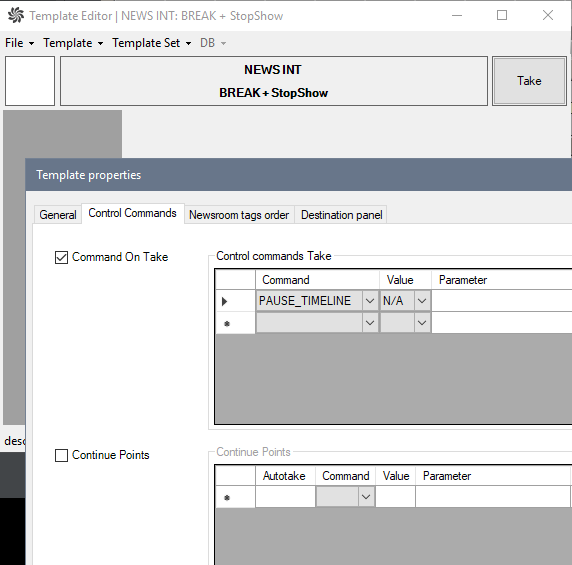This screenshot has height=565, width=572.
Task: Click the NEWS INT BREAK+StopShow title button
Action: point(274,81)
